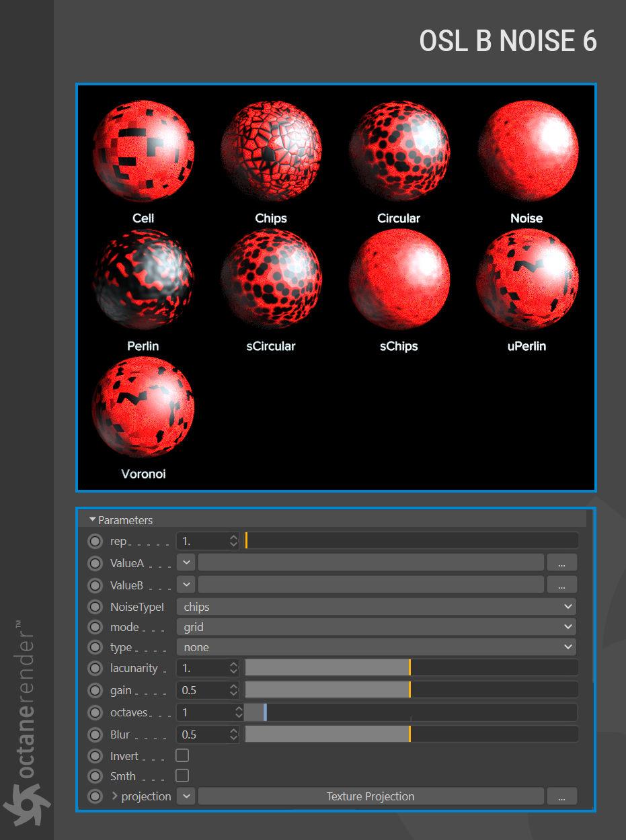Viewport: 626px width, 840px height.
Task: Click the rep stepper arrows
Action: coord(233,540)
